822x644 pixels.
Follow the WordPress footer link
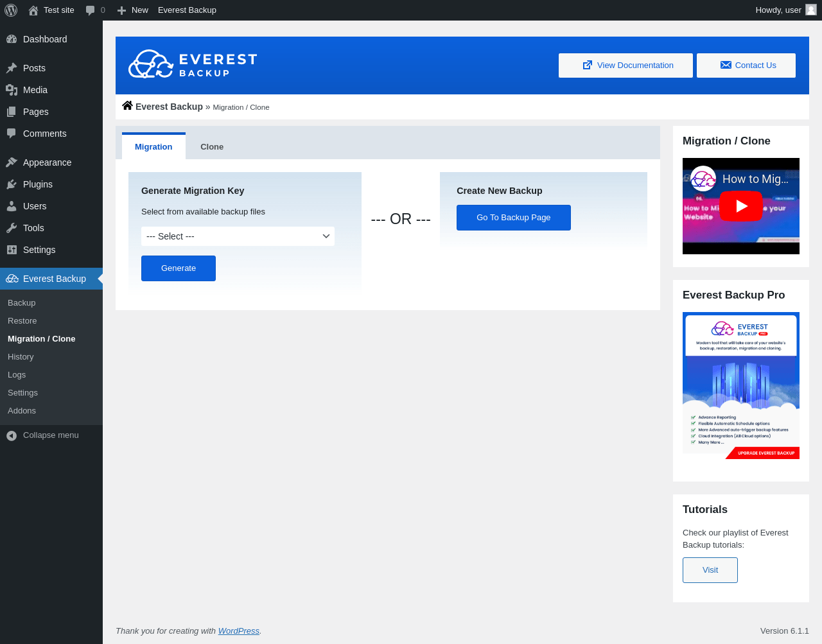tap(239, 631)
